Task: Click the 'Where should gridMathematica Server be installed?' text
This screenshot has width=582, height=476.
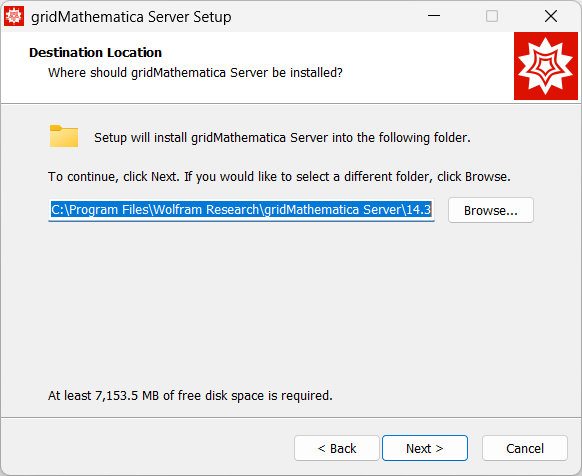Action: click(195, 73)
